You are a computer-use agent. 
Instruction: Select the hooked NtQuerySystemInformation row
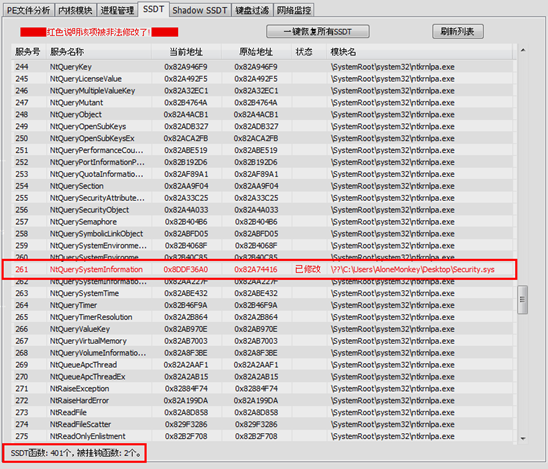[259, 269]
